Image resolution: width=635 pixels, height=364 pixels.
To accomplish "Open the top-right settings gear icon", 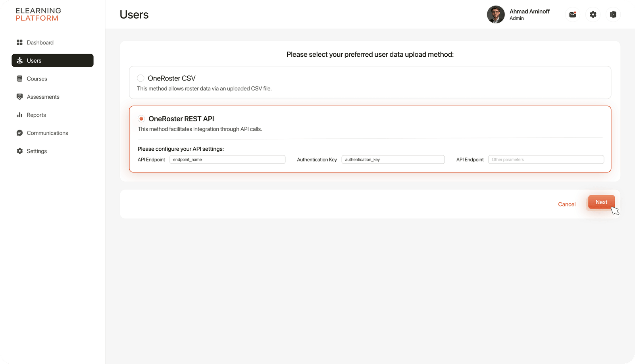I will (x=593, y=15).
